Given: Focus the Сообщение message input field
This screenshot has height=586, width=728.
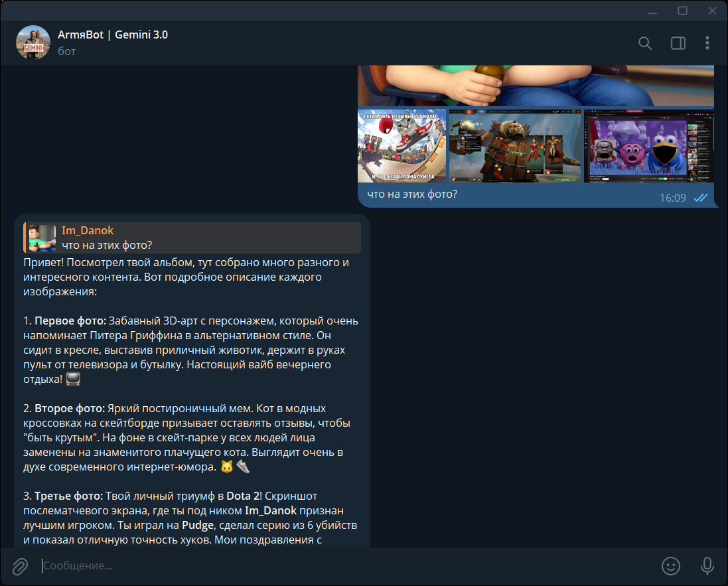Looking at the screenshot, I should 344,565.
